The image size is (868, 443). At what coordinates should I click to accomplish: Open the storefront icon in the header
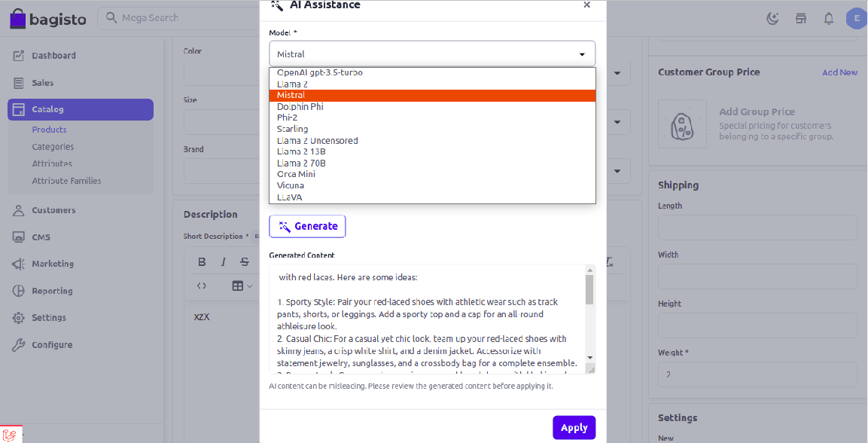[800, 18]
